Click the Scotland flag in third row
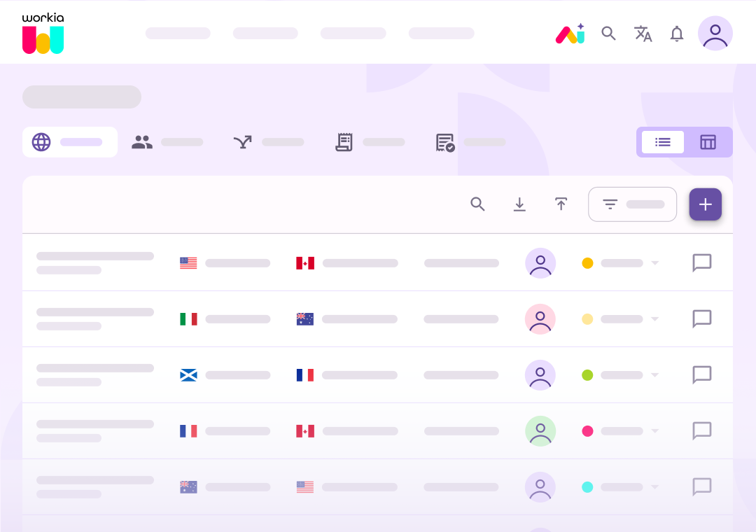The image size is (756, 532). 188,374
